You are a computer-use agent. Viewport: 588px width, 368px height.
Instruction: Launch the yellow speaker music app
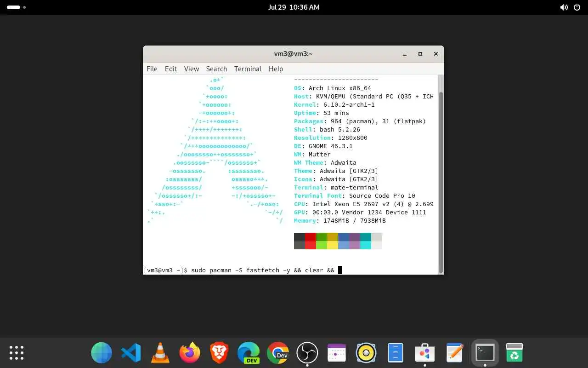(366, 353)
